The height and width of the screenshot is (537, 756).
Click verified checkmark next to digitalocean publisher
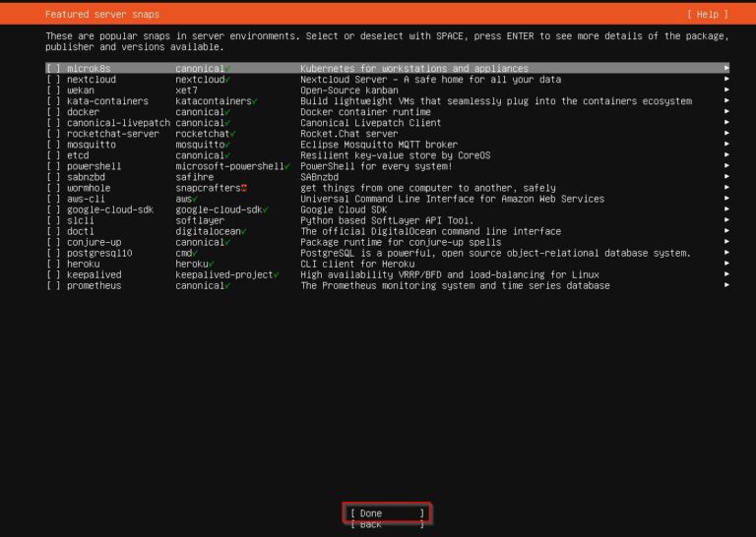click(244, 231)
